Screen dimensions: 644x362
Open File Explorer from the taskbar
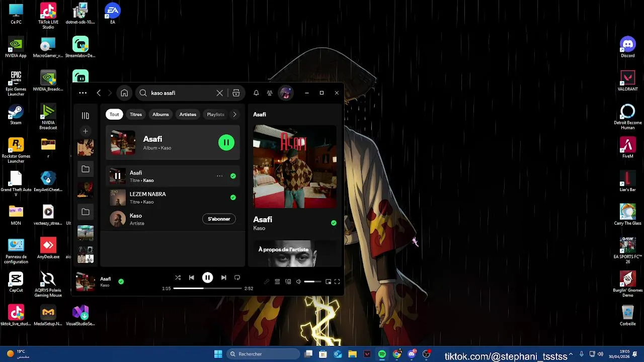click(352, 354)
